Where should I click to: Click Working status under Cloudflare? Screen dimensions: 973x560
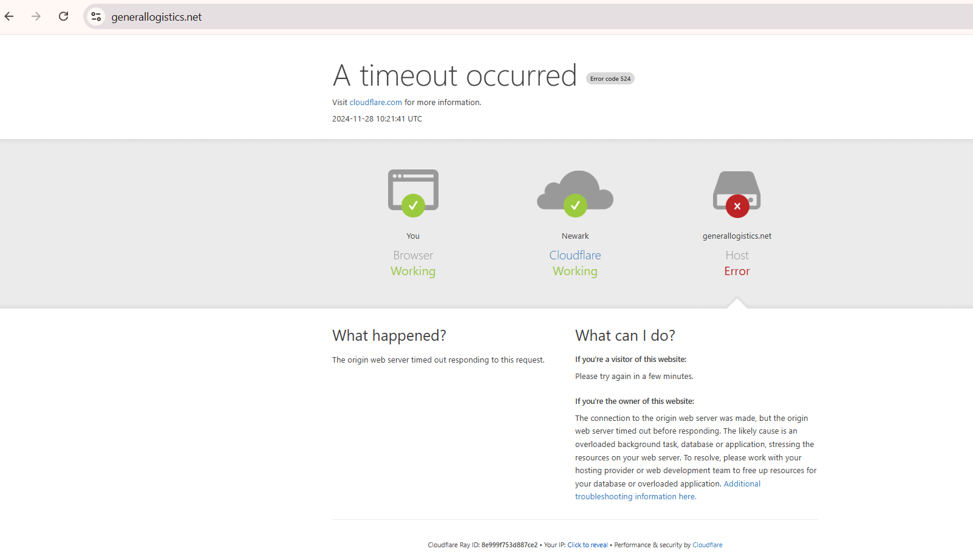(575, 271)
